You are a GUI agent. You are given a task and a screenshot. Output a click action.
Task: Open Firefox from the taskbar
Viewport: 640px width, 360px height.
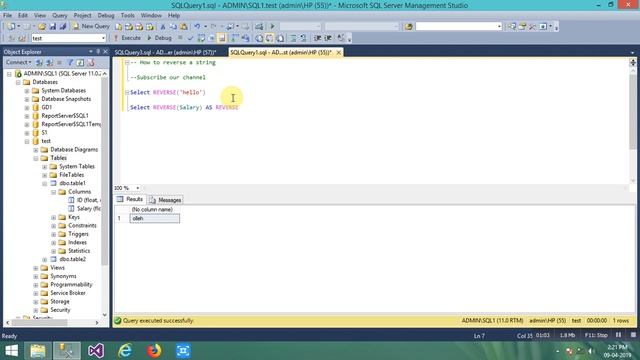click(154, 351)
